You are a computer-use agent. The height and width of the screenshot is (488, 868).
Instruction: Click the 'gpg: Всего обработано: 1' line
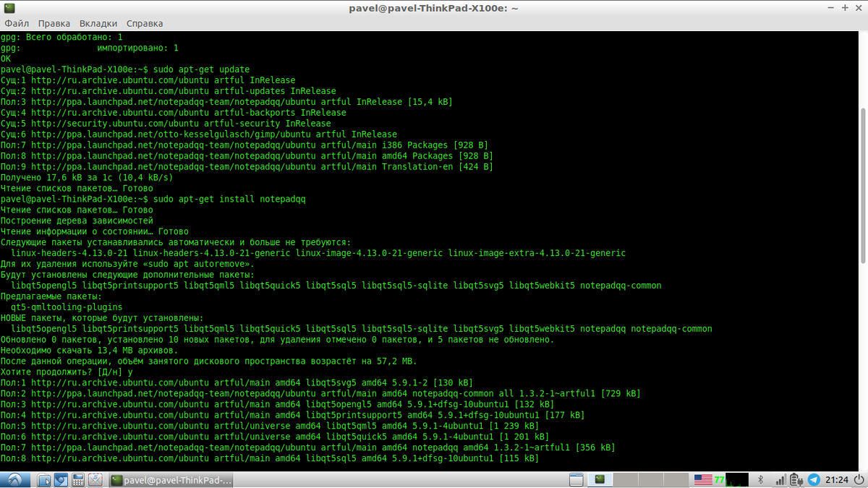point(61,37)
